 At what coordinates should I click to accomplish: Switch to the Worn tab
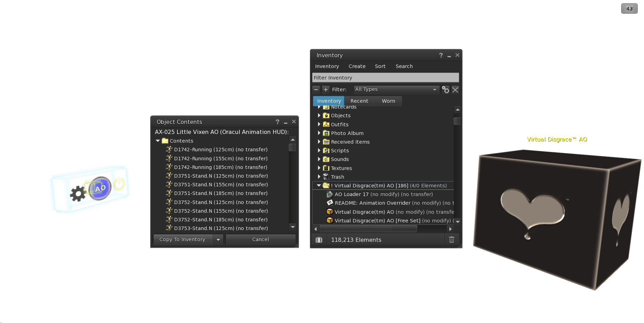point(388,101)
